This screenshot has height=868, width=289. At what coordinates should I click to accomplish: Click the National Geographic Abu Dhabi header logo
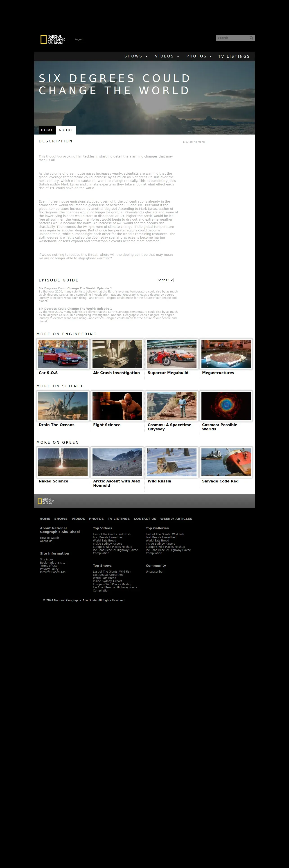point(53,40)
